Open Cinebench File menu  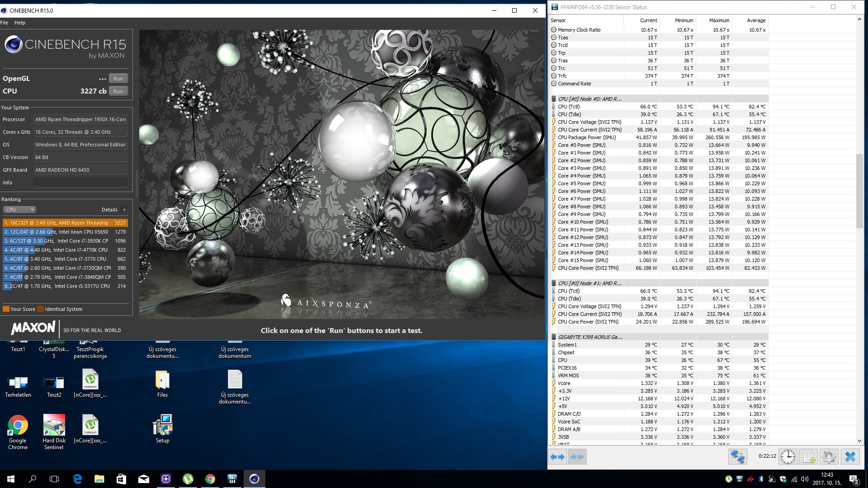4,23
